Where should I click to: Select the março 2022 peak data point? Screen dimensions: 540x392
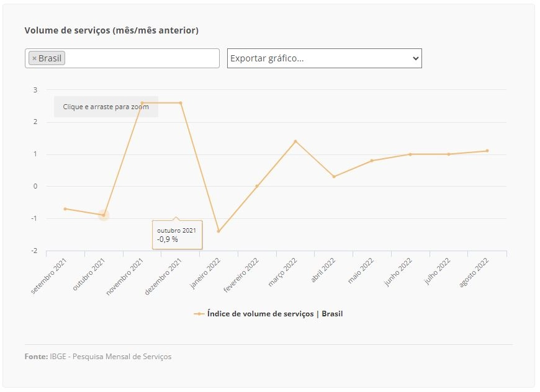pyautogui.click(x=295, y=141)
